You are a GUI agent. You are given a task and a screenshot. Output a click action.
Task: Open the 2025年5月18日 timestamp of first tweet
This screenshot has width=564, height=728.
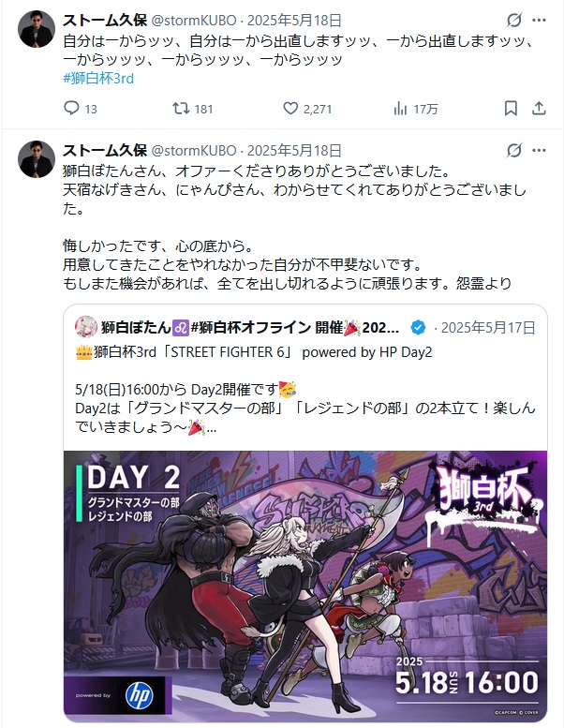point(294,21)
